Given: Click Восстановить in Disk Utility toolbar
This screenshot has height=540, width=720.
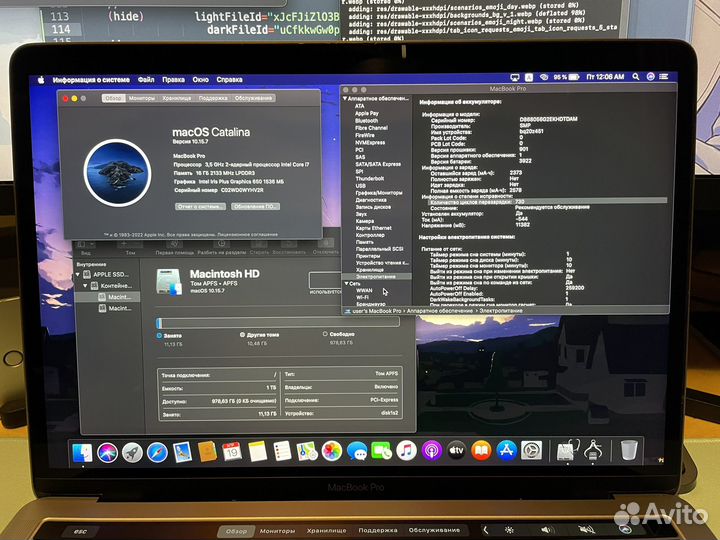Looking at the screenshot, I should click(289, 247).
